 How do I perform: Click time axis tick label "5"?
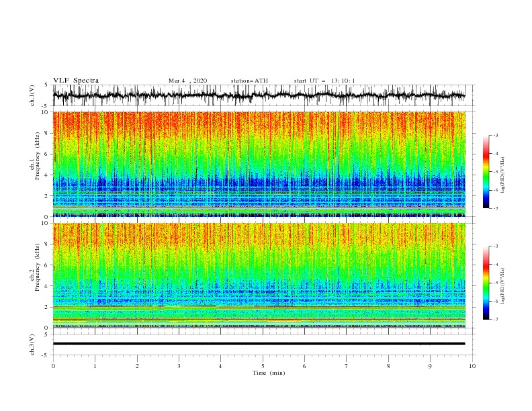[x=263, y=366]
